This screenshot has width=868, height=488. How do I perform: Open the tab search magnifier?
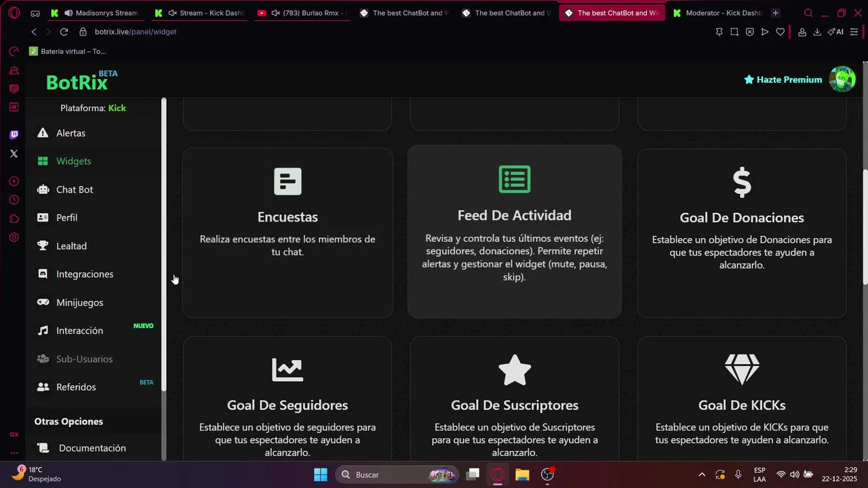(808, 13)
